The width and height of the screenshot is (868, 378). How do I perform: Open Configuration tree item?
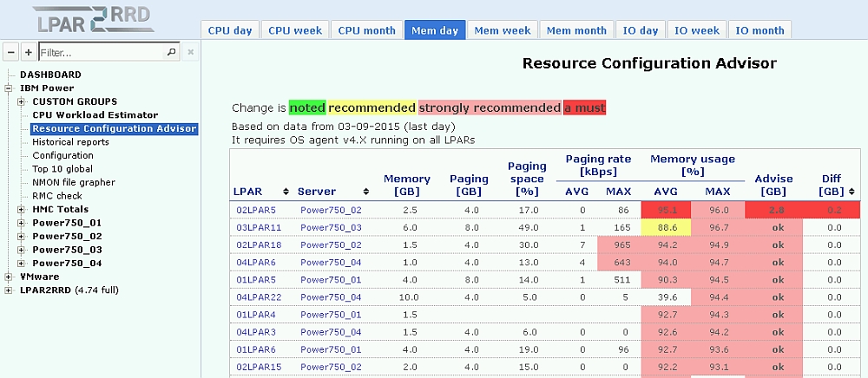tap(62, 156)
